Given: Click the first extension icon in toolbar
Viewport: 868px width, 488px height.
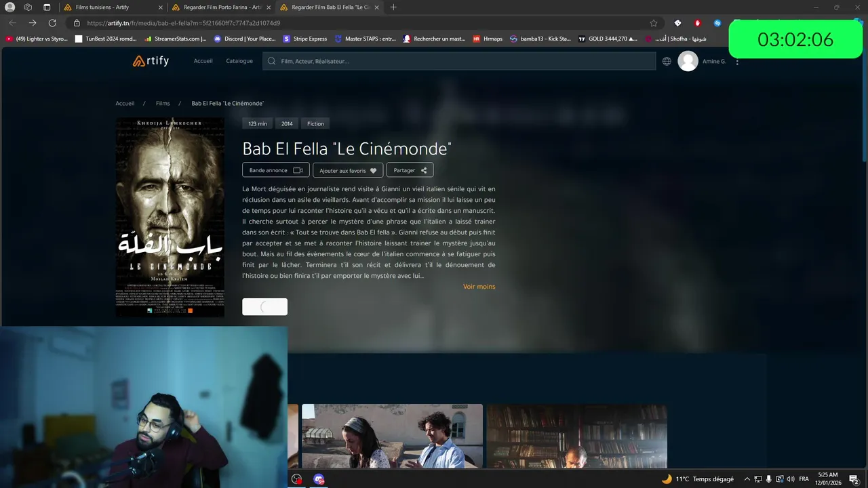Looking at the screenshot, I should (677, 22).
